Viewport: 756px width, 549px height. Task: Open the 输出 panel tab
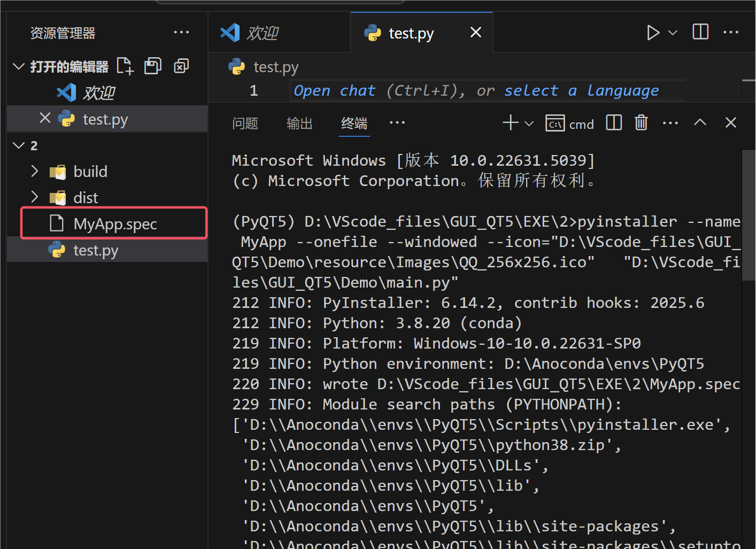coord(299,123)
